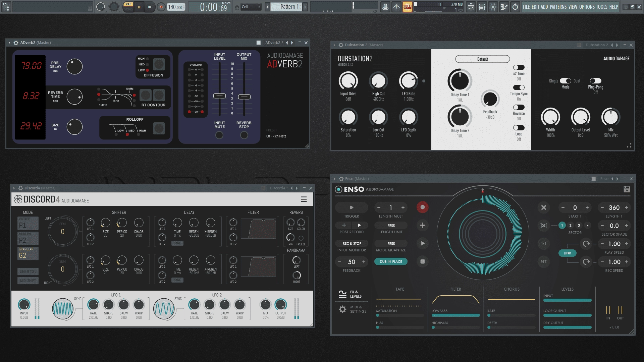Click Enso REC & STOP input monitor button
644x362 pixels.
click(352, 243)
